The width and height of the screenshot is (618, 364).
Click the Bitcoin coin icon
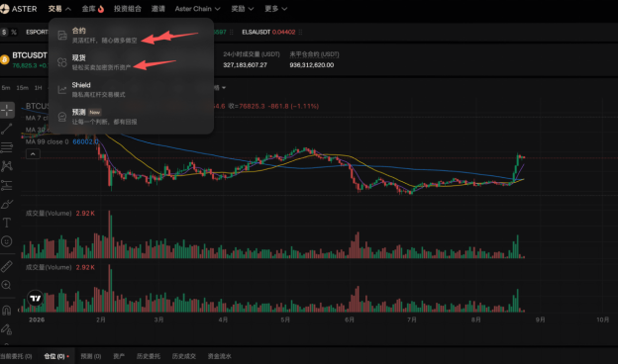tap(4, 59)
